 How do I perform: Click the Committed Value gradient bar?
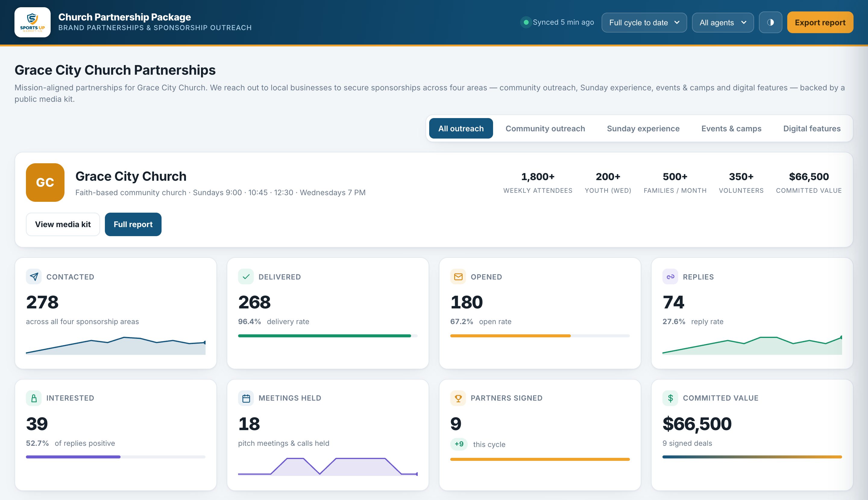tap(752, 457)
